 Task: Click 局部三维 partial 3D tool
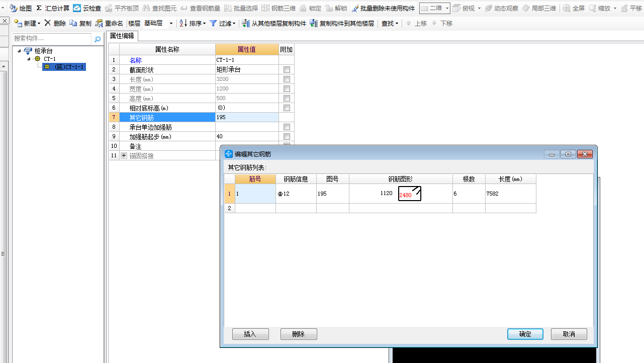[x=539, y=9]
